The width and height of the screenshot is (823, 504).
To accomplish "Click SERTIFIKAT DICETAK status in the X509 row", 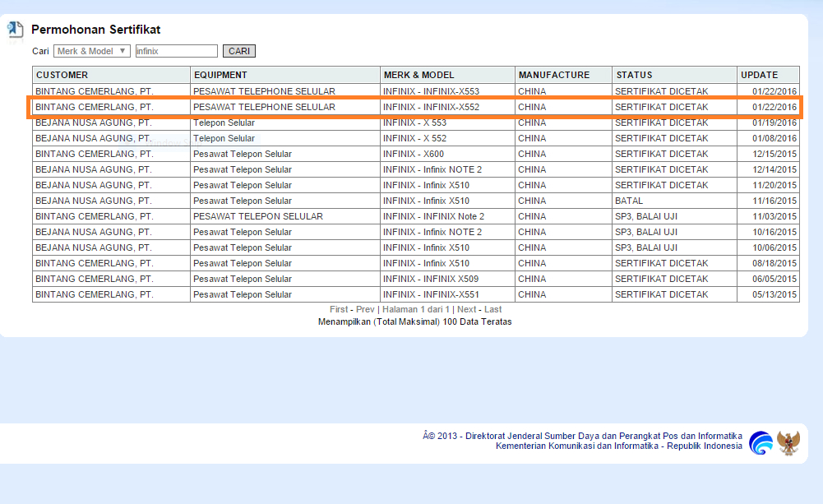I will pyautogui.click(x=674, y=279).
